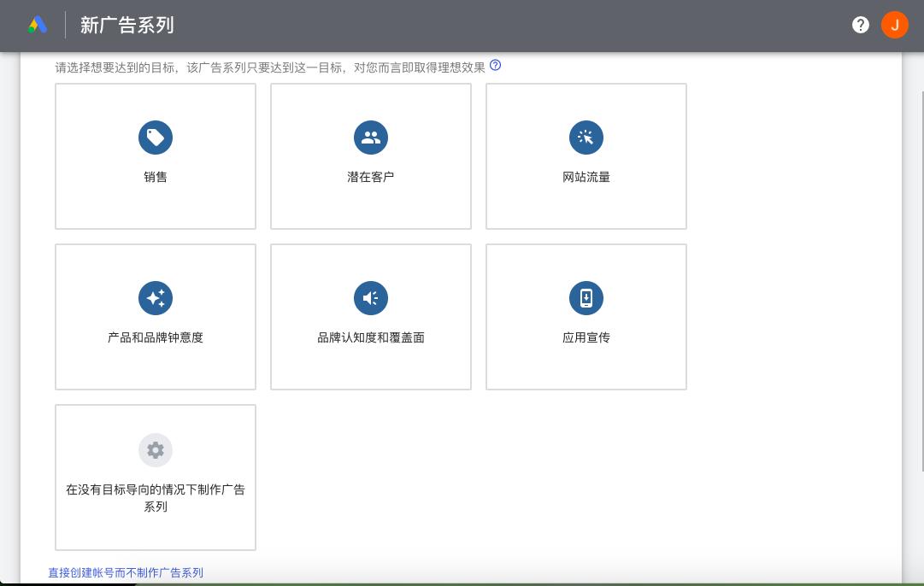Select the 品牌认知度和覆盖面 goal card
This screenshot has width=924, height=586.
pos(370,317)
